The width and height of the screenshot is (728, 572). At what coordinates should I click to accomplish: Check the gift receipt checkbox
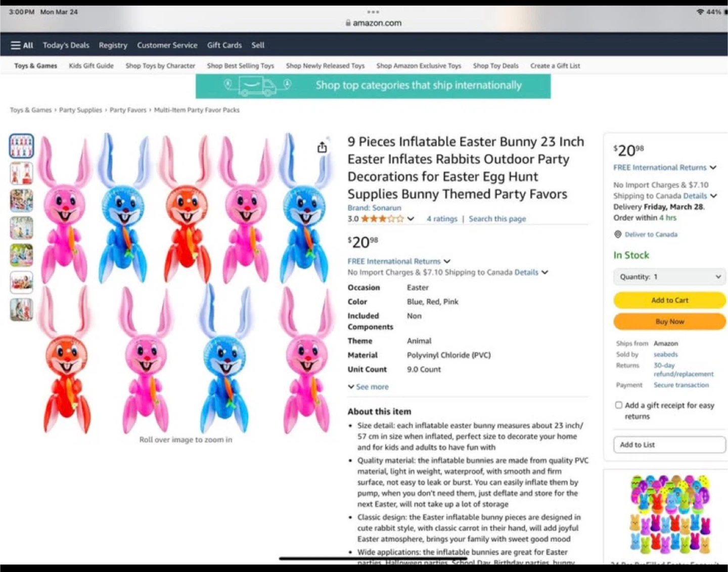tap(618, 405)
